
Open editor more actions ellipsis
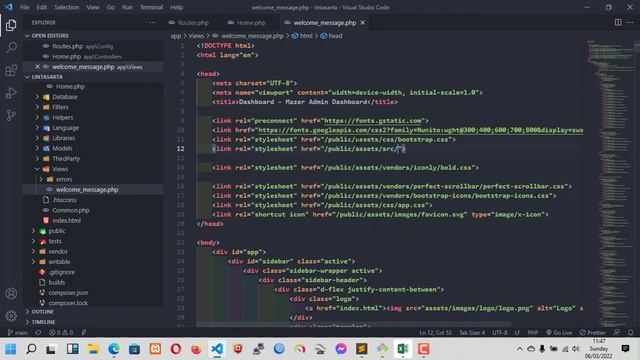coord(630,23)
